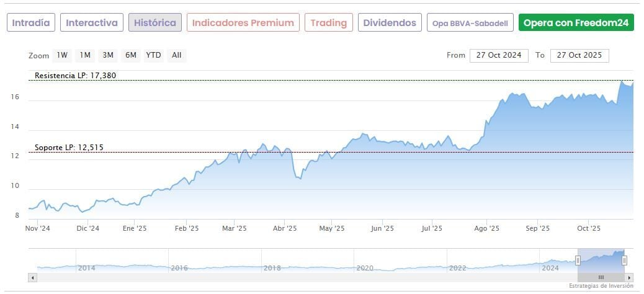Image resolution: width=644 pixels, height=294 pixels.
Task: Set zoom range to 1W
Action: pos(62,55)
